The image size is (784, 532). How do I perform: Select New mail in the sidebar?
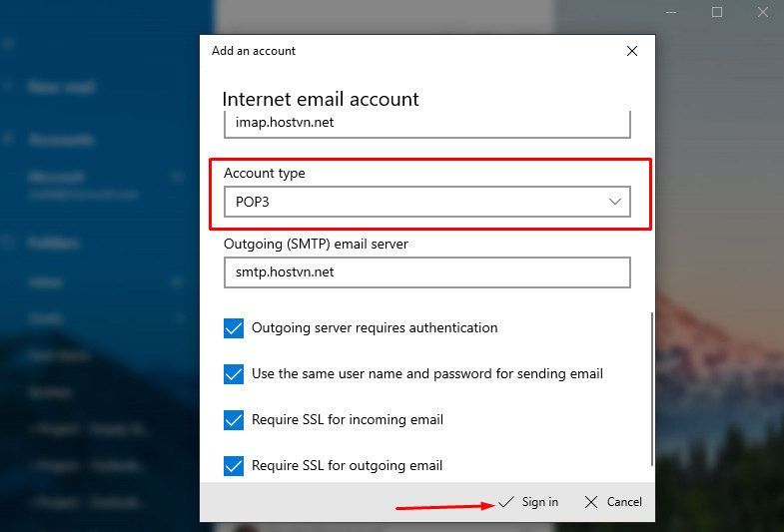point(62,88)
